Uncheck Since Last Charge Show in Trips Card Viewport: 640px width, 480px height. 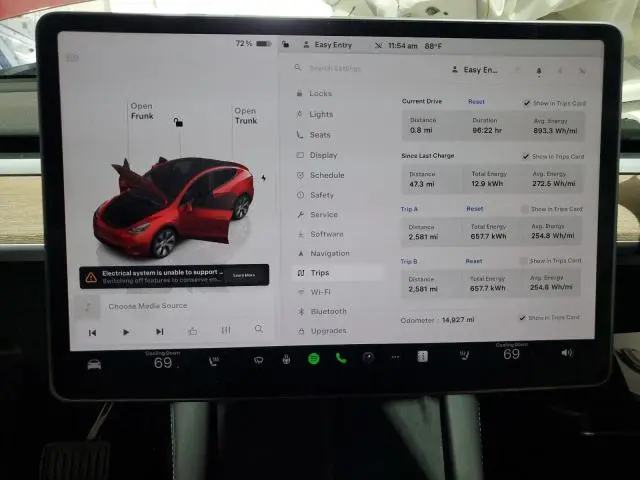click(x=526, y=156)
